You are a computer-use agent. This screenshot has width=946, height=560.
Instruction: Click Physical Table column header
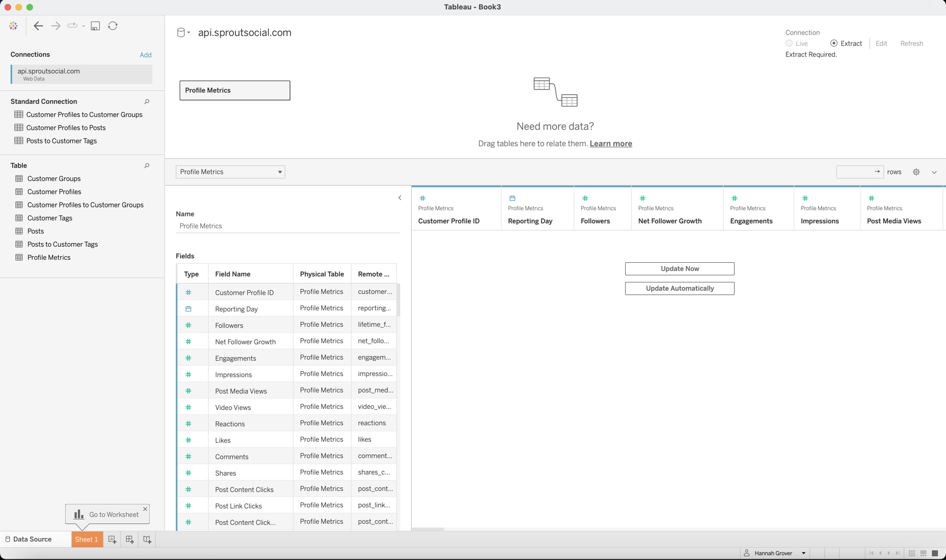tap(322, 274)
